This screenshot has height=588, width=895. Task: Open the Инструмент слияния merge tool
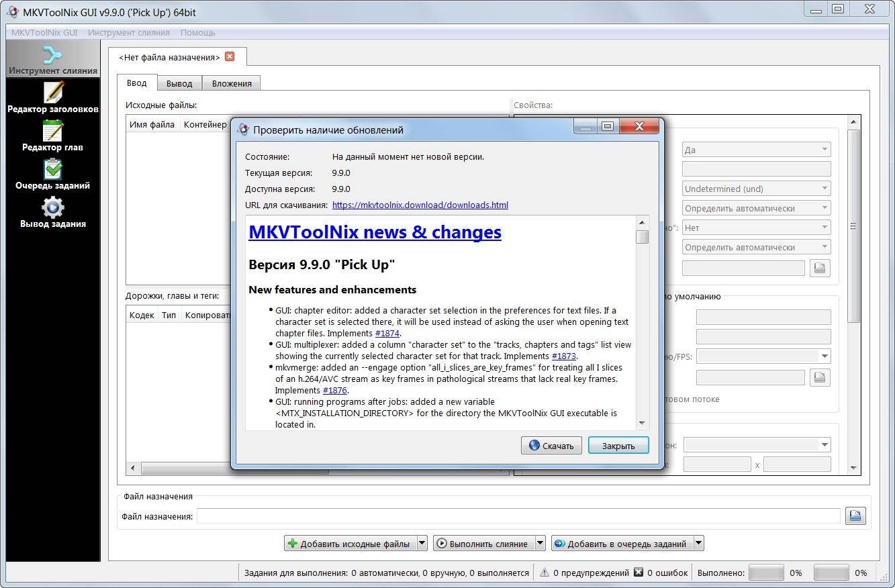tap(52, 59)
